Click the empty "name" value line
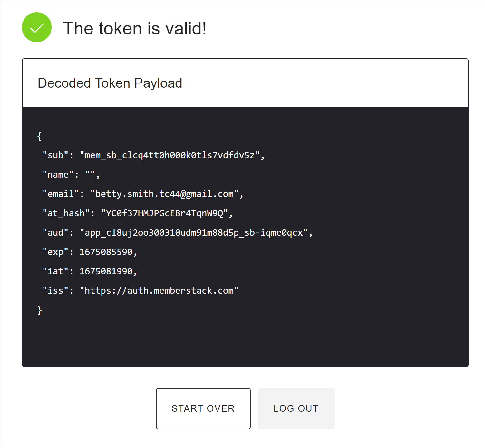Image resolution: width=485 pixels, height=448 pixels. (x=71, y=175)
